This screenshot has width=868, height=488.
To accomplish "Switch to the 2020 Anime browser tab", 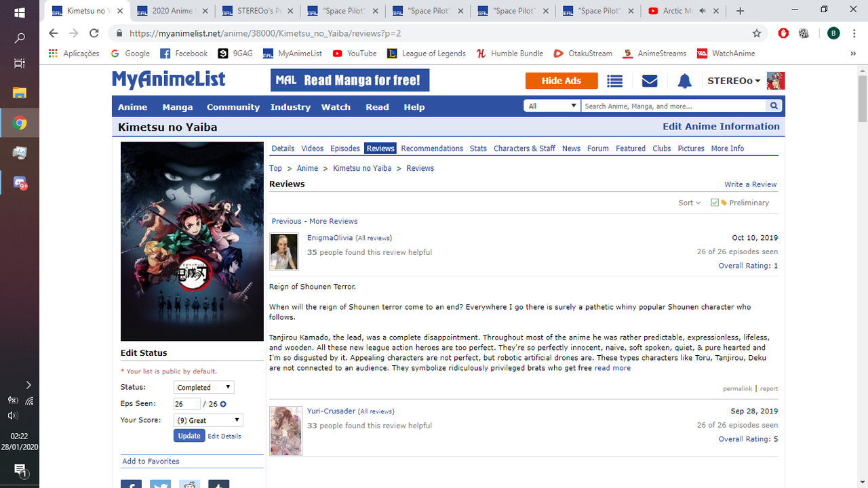I will (x=172, y=11).
